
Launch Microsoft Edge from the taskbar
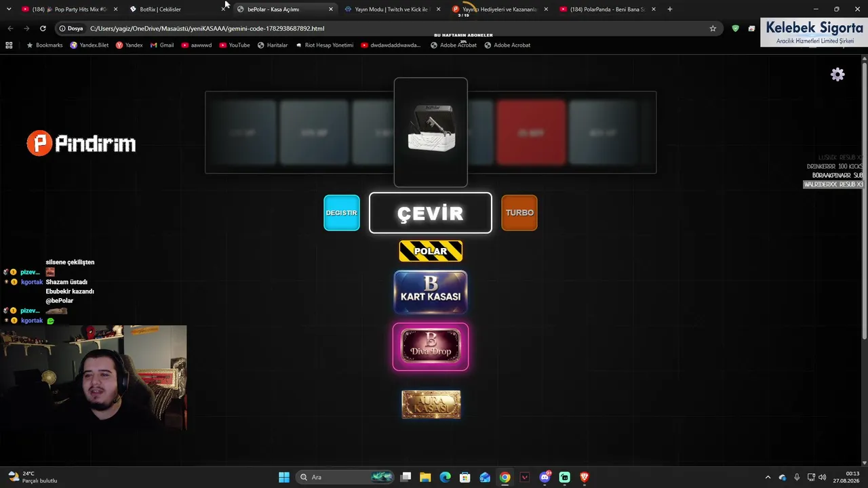pos(445,477)
